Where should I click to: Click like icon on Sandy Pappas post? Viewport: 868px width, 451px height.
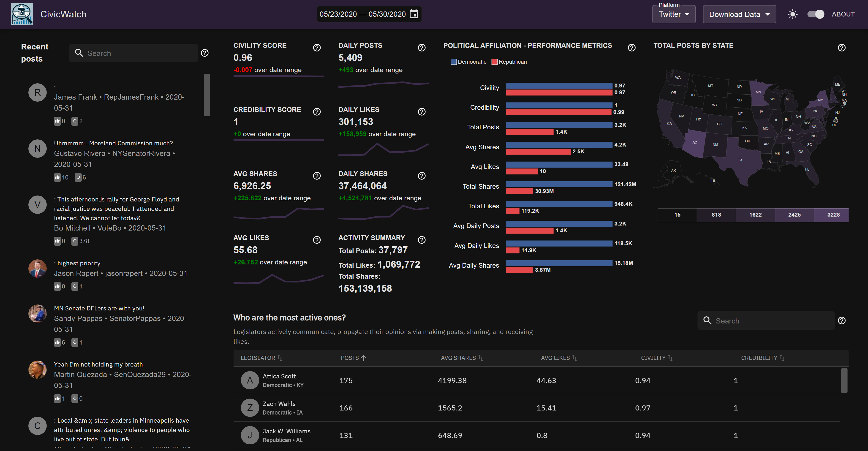[57, 342]
